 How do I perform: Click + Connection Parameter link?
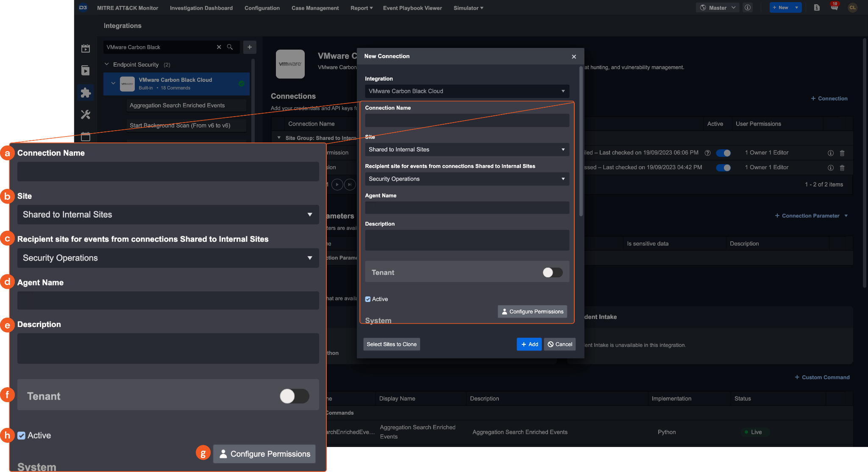pyautogui.click(x=807, y=216)
